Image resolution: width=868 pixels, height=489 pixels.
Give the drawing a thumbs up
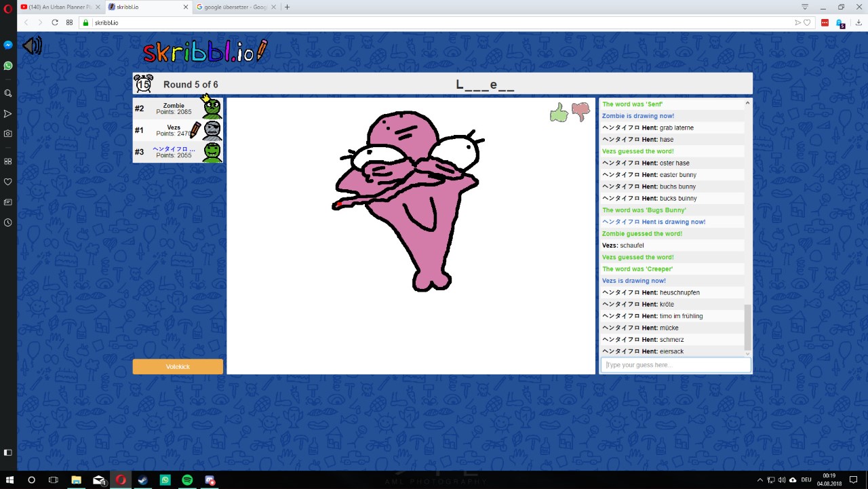point(559,113)
